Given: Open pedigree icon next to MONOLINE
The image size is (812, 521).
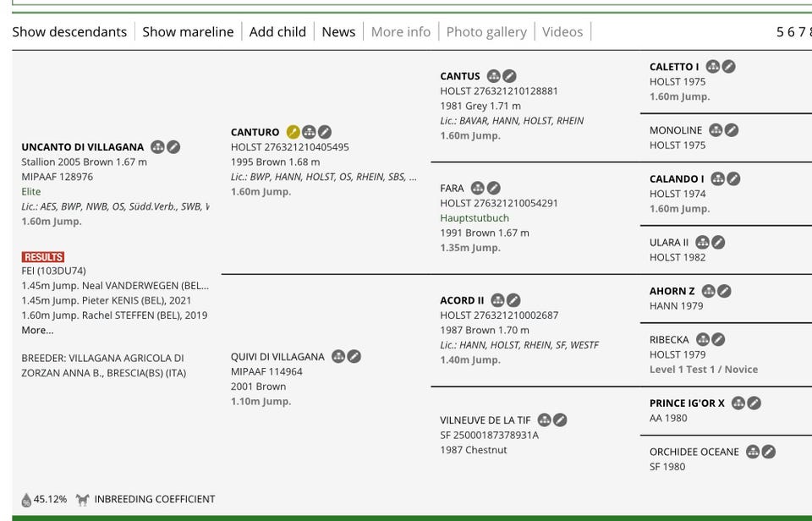Looking at the screenshot, I should 716,130.
